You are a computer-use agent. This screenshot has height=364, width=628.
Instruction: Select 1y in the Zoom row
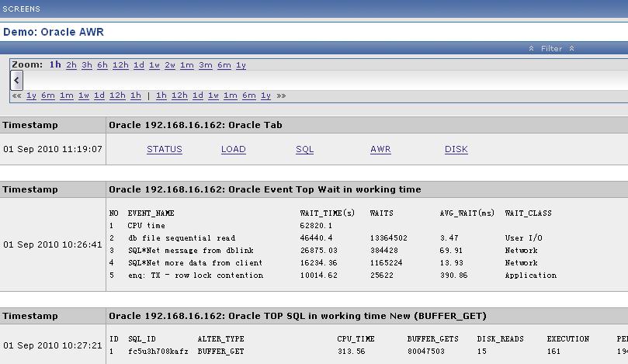[x=241, y=65]
